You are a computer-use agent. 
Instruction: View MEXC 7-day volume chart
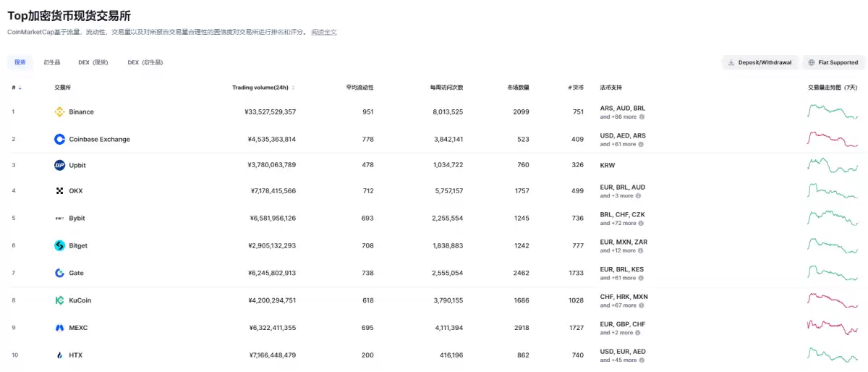pyautogui.click(x=833, y=327)
